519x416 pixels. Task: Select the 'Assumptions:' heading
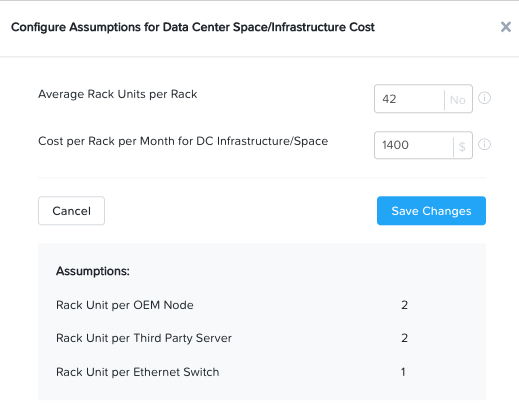click(93, 271)
